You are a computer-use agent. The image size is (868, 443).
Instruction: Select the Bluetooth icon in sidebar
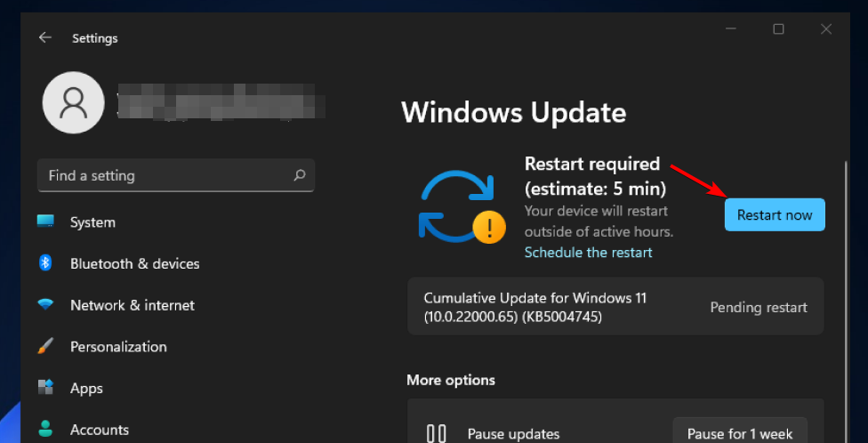coord(45,262)
